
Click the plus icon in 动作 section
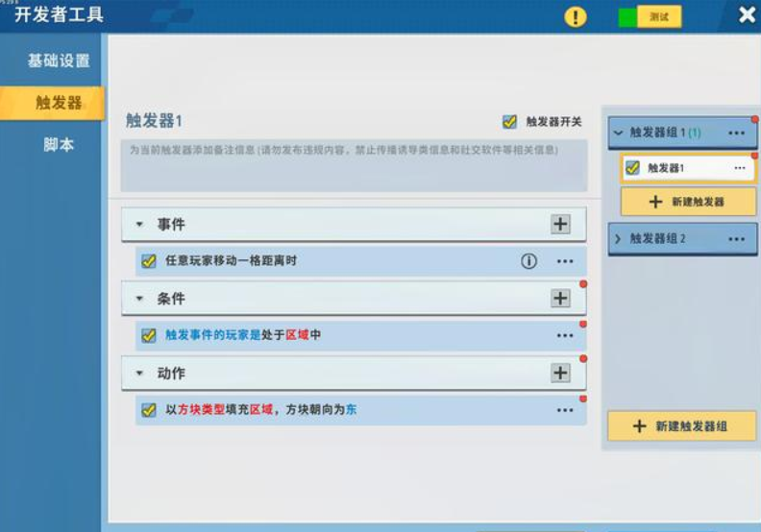(560, 374)
